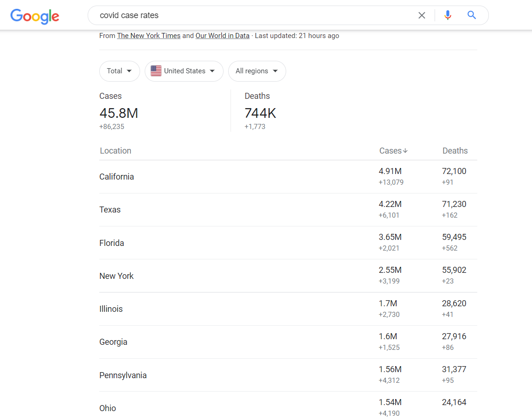
Task: Select the Florida row
Action: tap(288, 243)
